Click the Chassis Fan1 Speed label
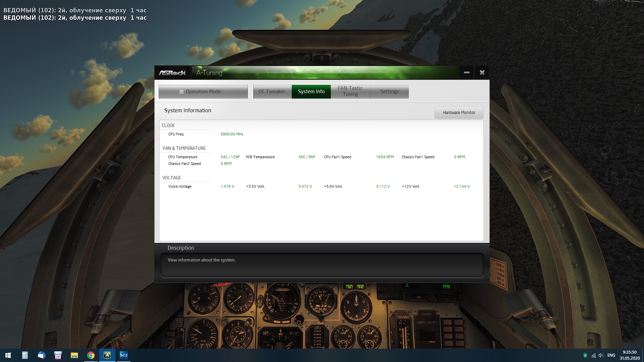Screen dimensions: 644x362 [418, 157]
